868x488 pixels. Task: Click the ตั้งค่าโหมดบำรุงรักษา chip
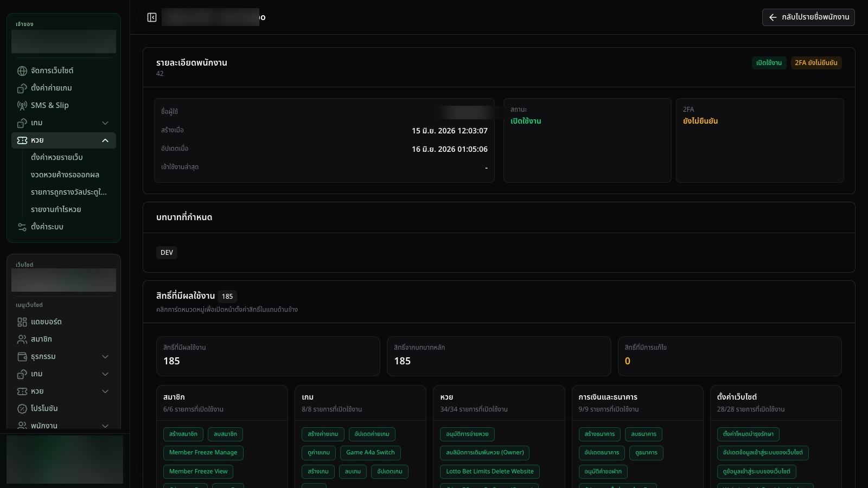coord(748,434)
